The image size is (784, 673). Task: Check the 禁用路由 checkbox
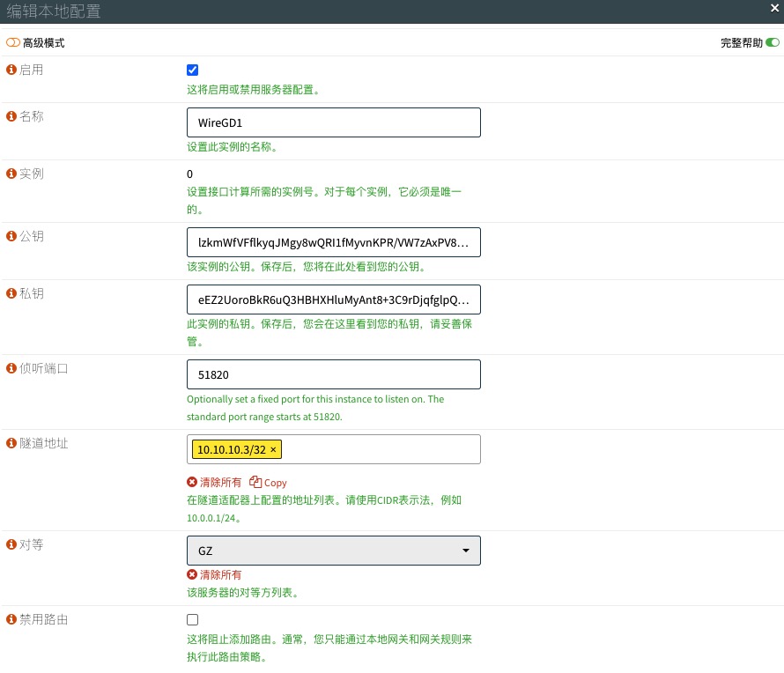(x=193, y=620)
